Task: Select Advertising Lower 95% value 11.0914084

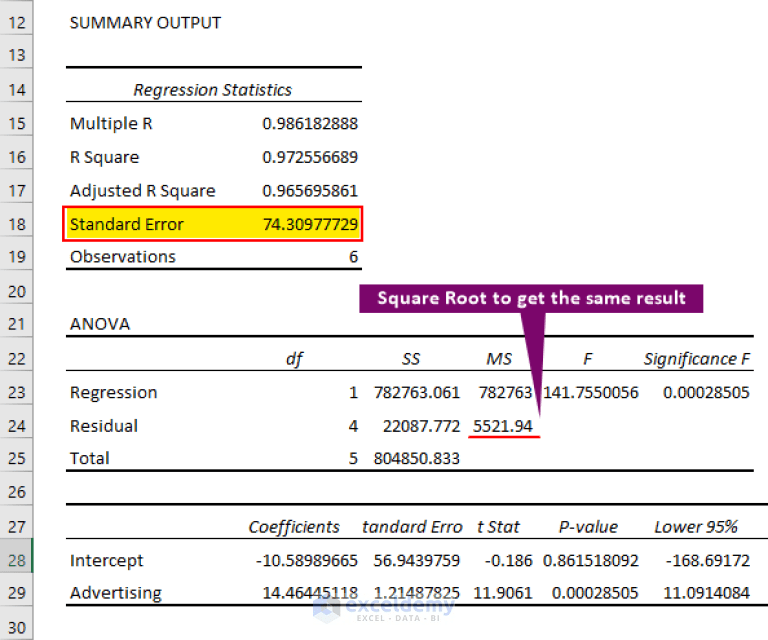Action: pos(706,593)
